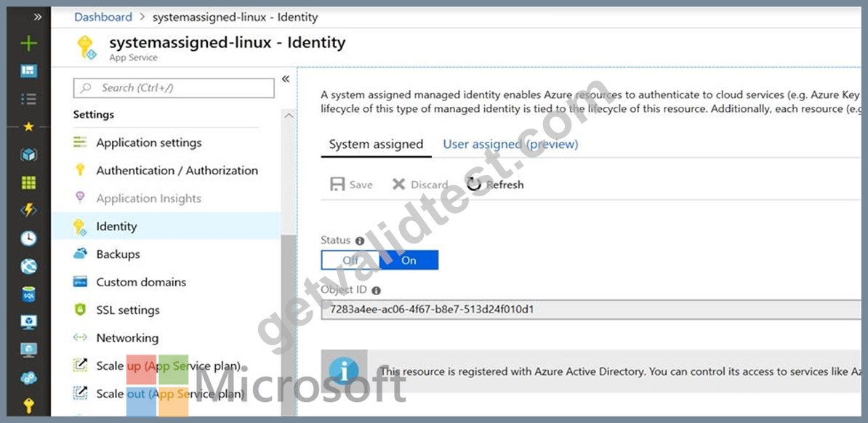Open the Dashboard icon in left rail
Screen dimensions: 868x423
(x=28, y=71)
